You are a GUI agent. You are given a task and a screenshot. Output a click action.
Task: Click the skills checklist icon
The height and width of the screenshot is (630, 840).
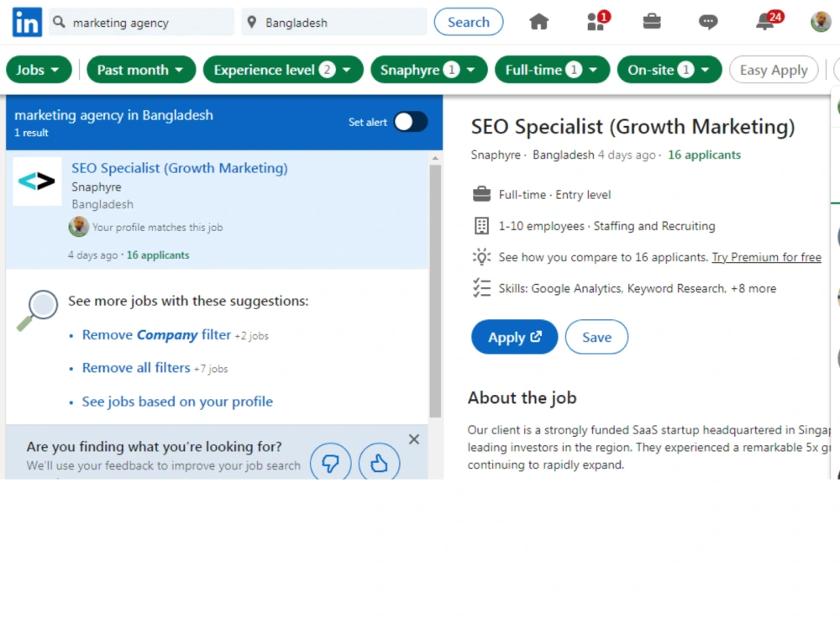(481, 288)
